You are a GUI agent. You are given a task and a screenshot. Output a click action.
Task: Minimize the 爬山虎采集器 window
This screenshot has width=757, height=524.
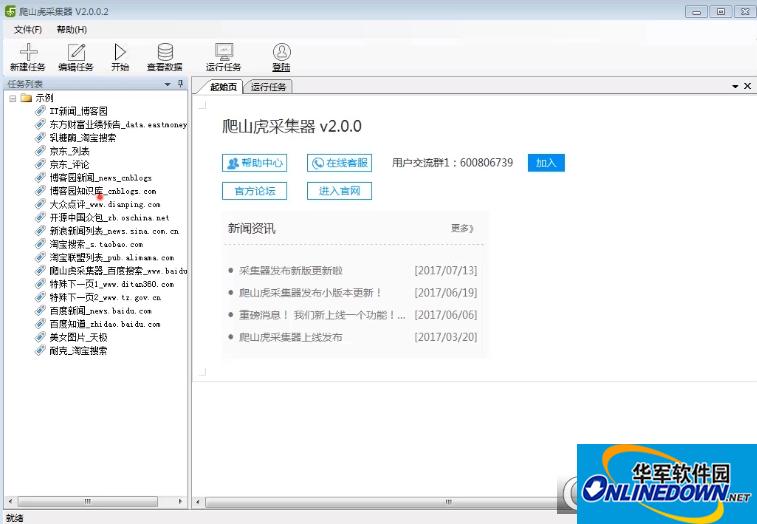click(696, 12)
